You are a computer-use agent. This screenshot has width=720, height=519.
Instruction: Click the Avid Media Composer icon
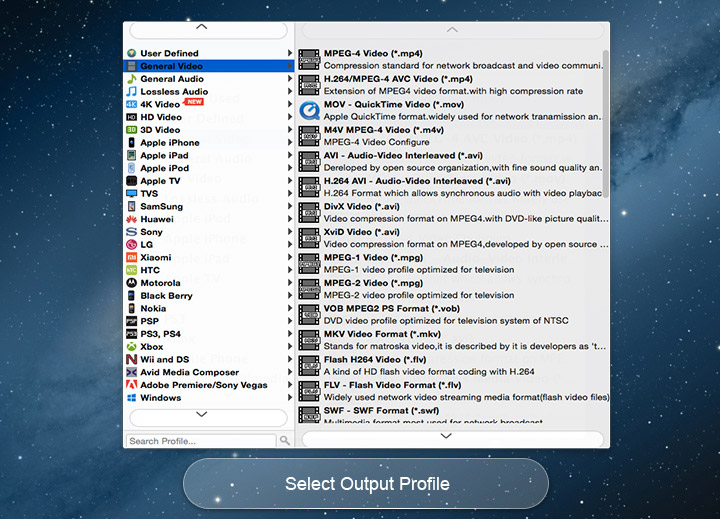tap(132, 372)
